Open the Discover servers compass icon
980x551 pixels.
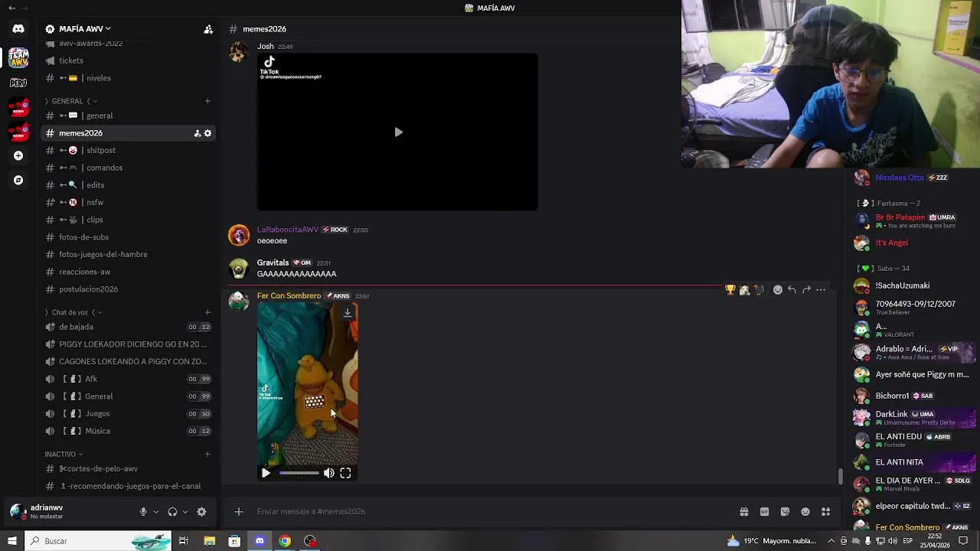(18, 180)
